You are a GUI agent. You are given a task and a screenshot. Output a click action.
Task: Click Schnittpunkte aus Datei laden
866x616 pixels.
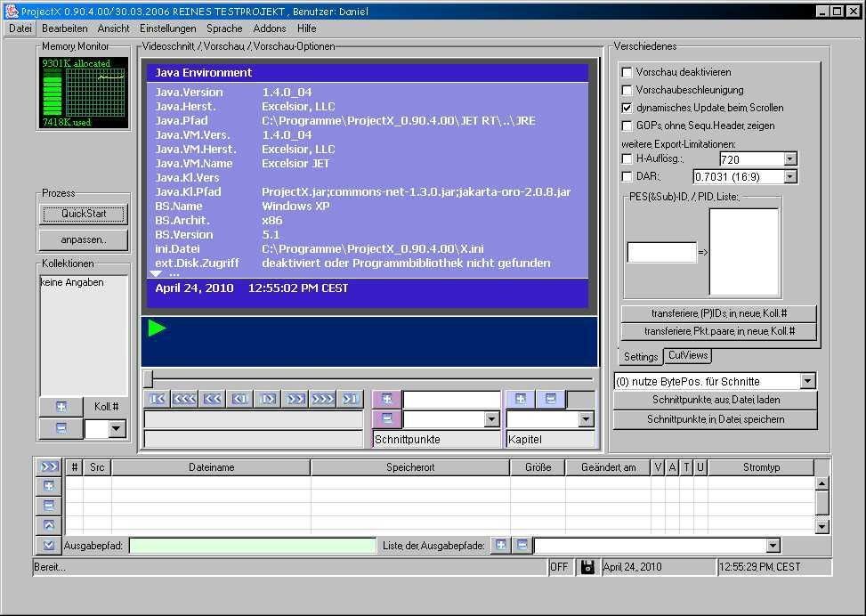click(x=715, y=400)
